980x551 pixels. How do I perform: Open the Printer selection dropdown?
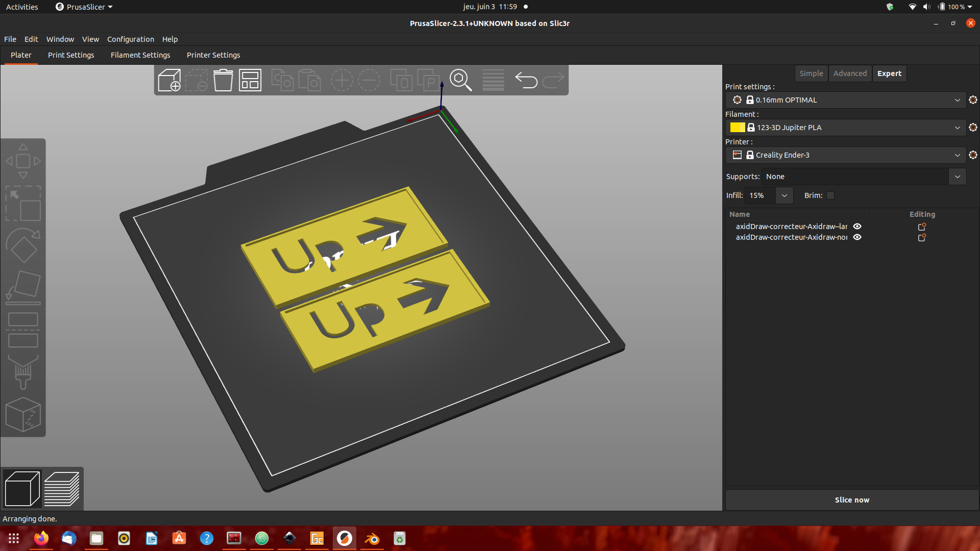(x=958, y=155)
